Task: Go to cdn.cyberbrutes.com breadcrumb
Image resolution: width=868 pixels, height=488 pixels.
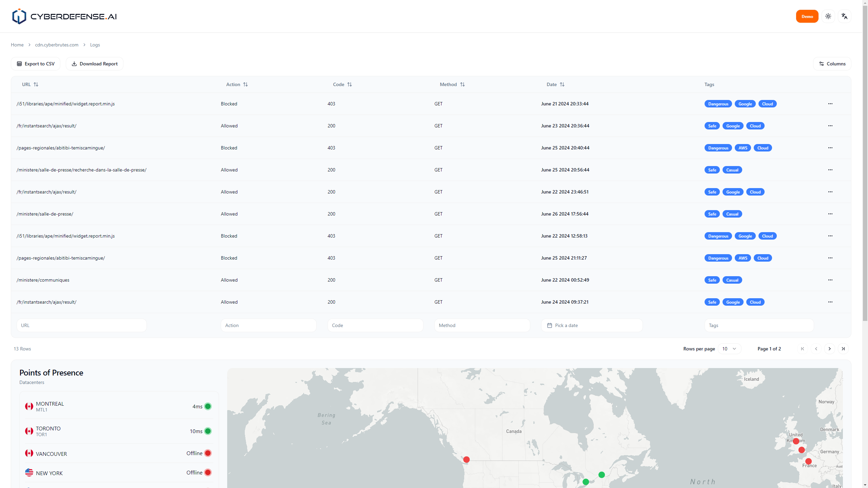Action: (57, 45)
